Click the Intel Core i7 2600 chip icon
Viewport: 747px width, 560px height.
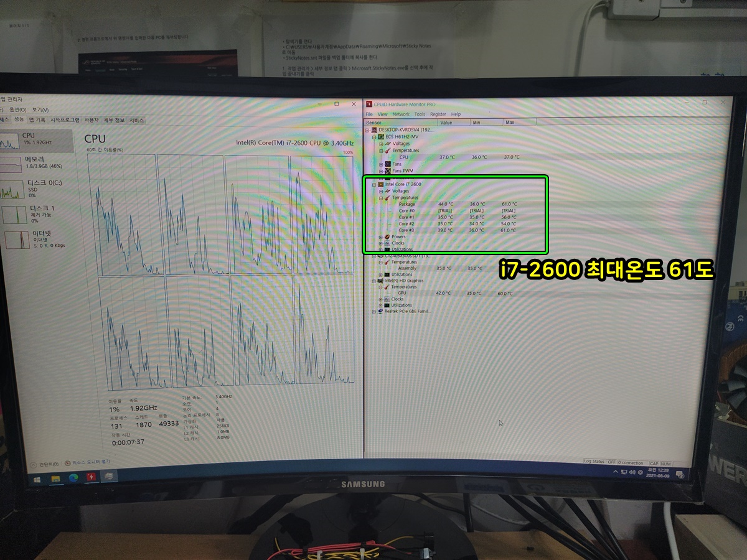point(380,184)
